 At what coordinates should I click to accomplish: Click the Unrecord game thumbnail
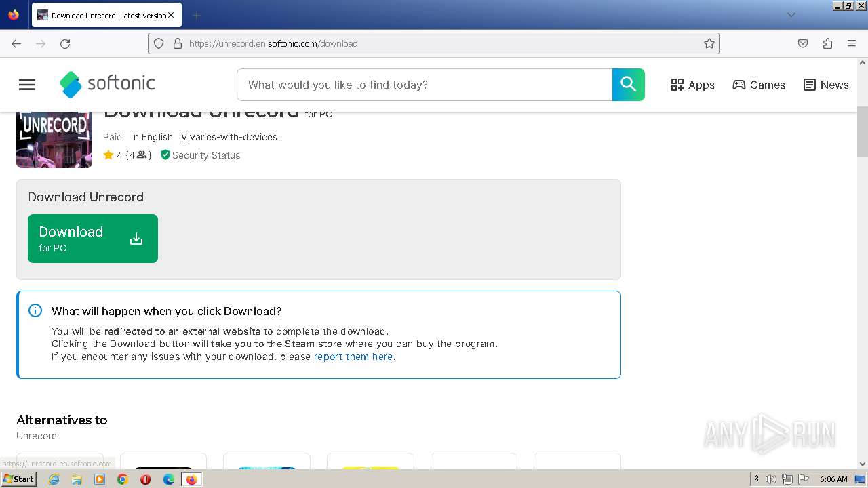54,139
